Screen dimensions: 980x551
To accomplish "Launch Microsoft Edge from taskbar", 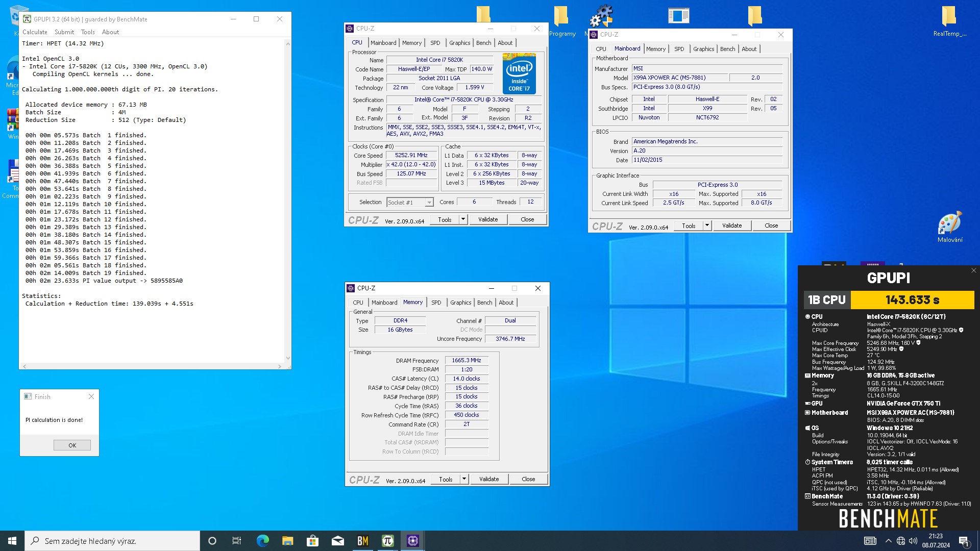I will point(262,541).
